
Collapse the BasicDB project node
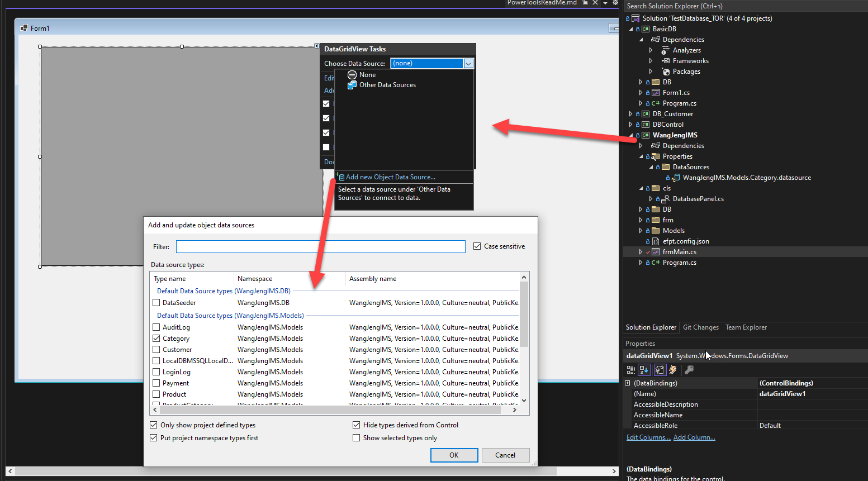[x=631, y=29]
